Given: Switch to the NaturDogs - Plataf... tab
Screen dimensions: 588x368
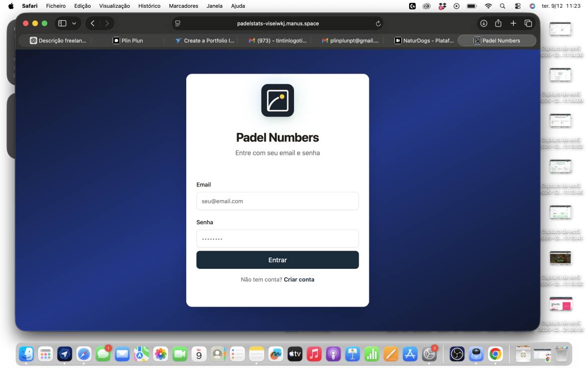Looking at the screenshot, I should coord(424,41).
